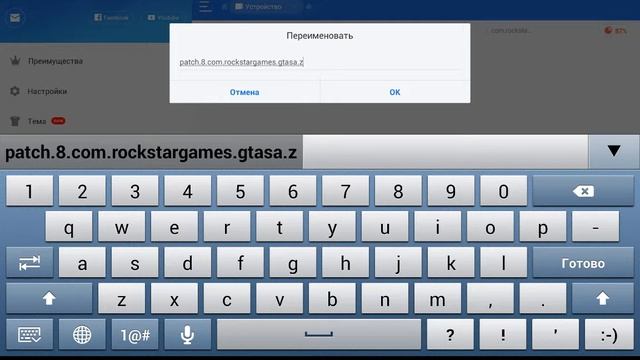Tap the letter x key
The image size is (640, 360).
coord(174,299)
